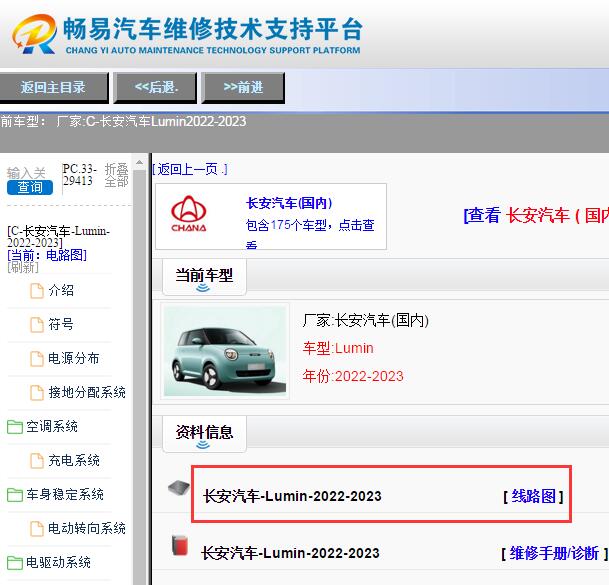Click 包含175个车型，点击查看 link
609x585 pixels.
[x=310, y=232]
